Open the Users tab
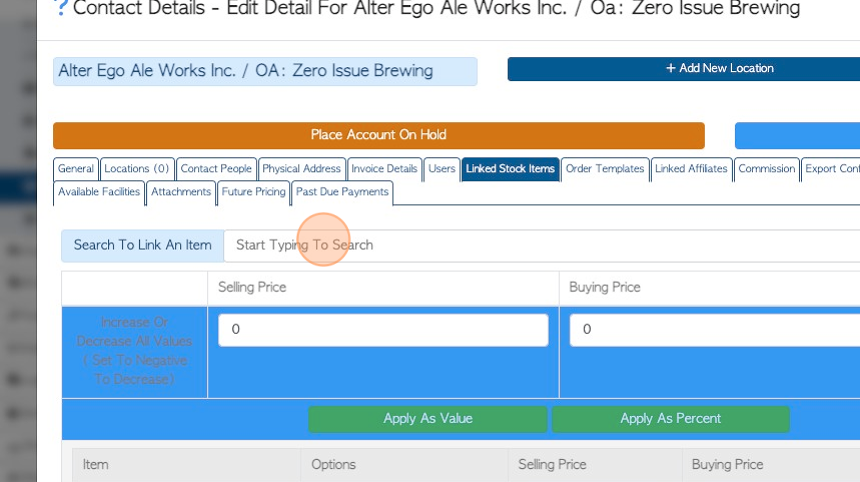Viewport: 860px width, 482px height. coord(442,169)
